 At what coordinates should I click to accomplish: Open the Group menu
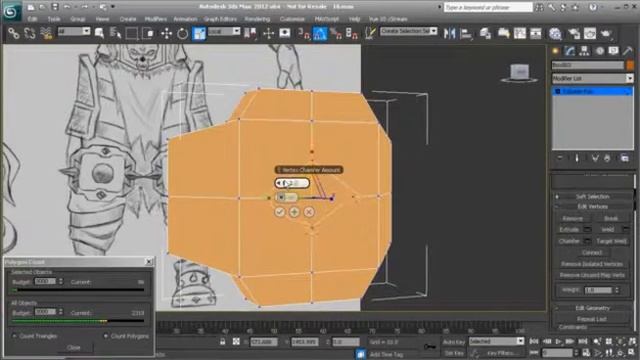coord(78,19)
